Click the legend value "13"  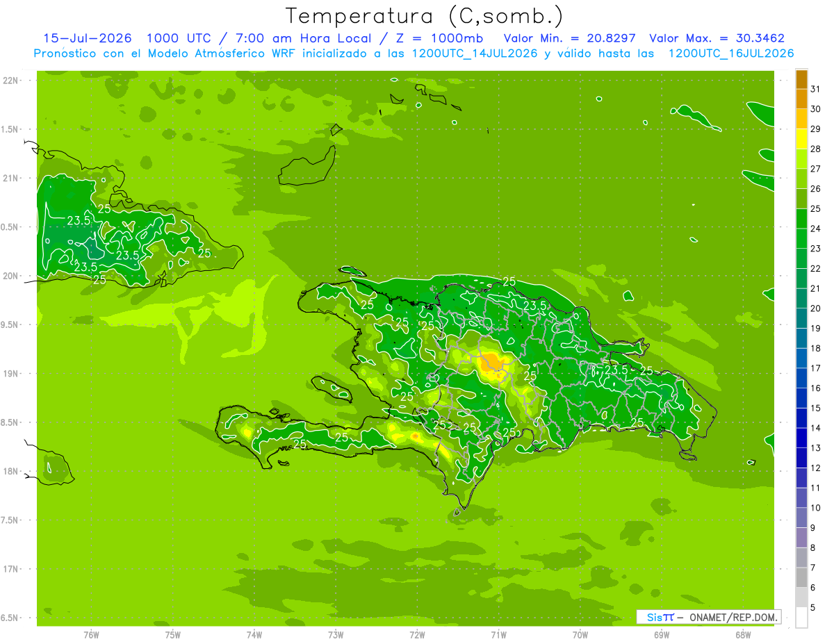tap(815, 448)
